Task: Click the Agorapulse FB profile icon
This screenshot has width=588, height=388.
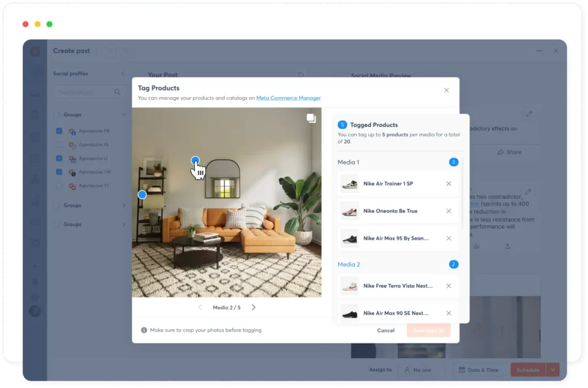Action: (72, 131)
